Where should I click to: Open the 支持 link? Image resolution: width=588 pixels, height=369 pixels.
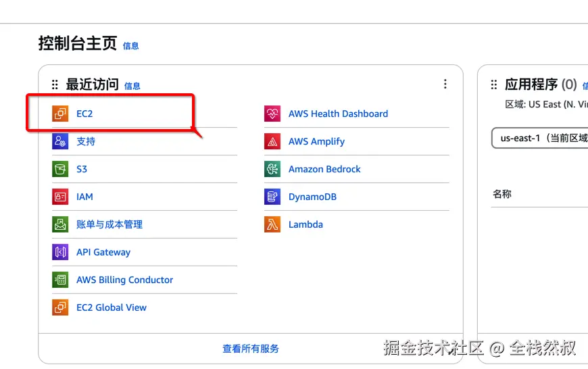pos(86,141)
